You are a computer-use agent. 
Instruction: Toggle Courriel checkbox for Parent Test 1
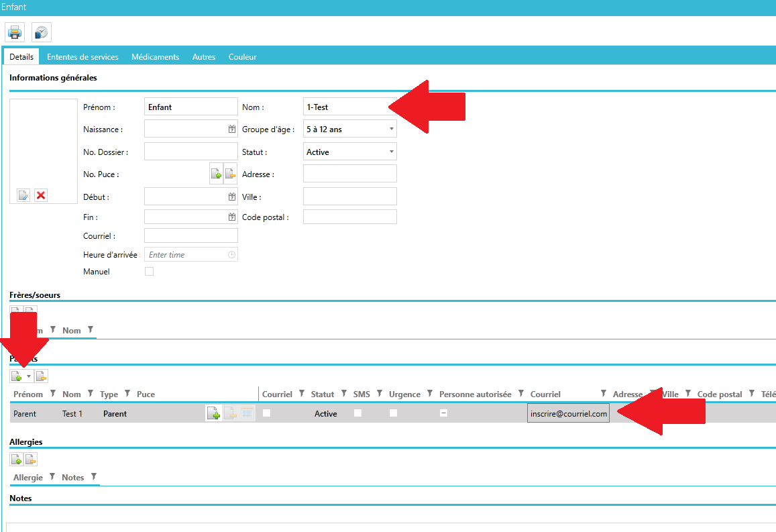267,413
